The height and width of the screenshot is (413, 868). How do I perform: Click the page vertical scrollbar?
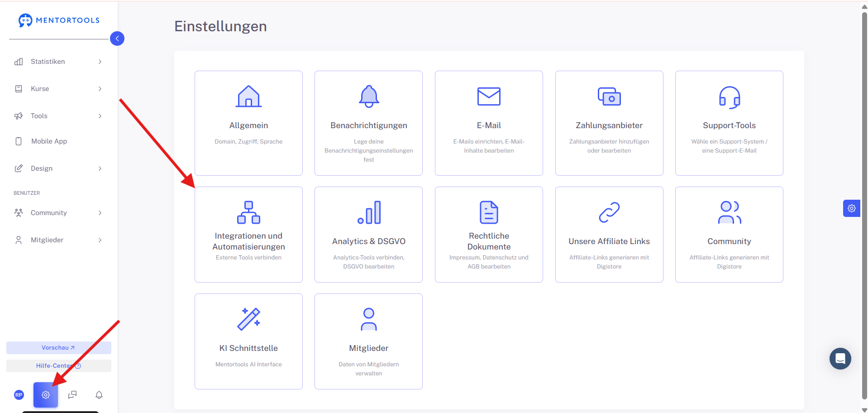864,206
